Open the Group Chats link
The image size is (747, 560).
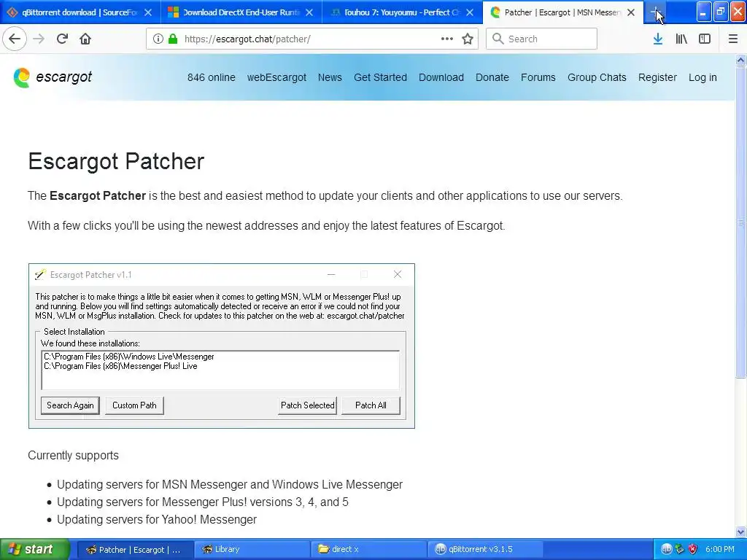[597, 77]
